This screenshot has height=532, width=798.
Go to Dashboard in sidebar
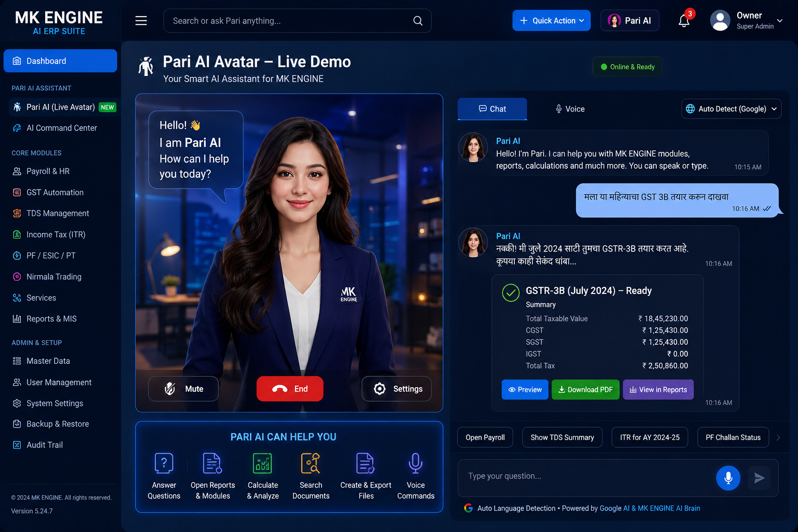[60, 61]
